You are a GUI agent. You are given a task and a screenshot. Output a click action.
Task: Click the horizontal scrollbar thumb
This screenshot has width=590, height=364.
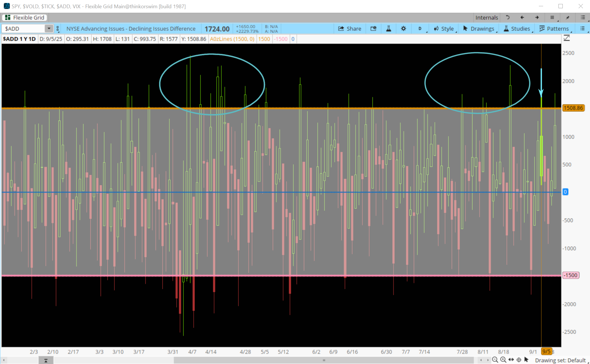pos(324,360)
